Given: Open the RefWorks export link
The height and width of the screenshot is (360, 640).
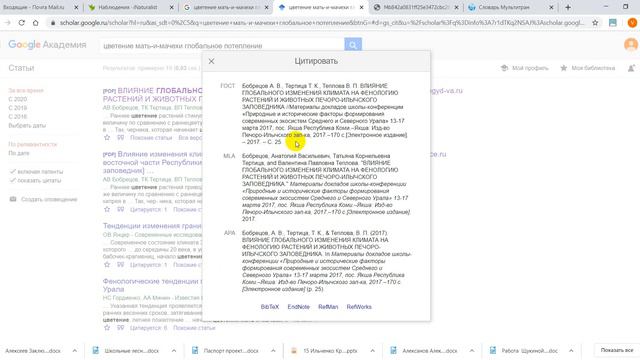Looking at the screenshot, I should tap(359, 307).
